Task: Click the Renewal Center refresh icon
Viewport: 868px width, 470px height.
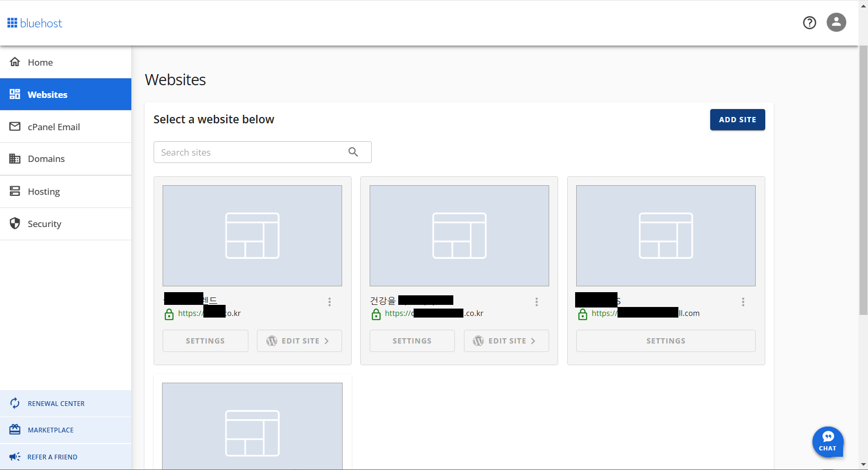Action: pos(15,403)
